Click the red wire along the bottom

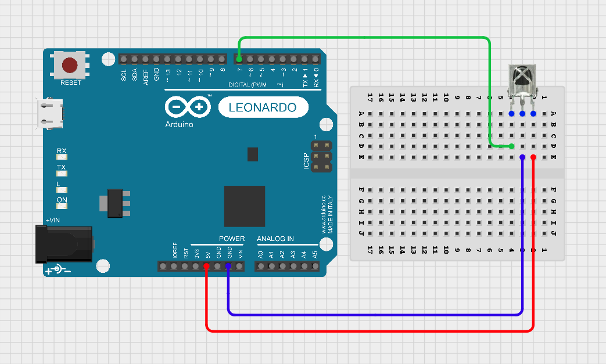pyautogui.click(x=370, y=331)
